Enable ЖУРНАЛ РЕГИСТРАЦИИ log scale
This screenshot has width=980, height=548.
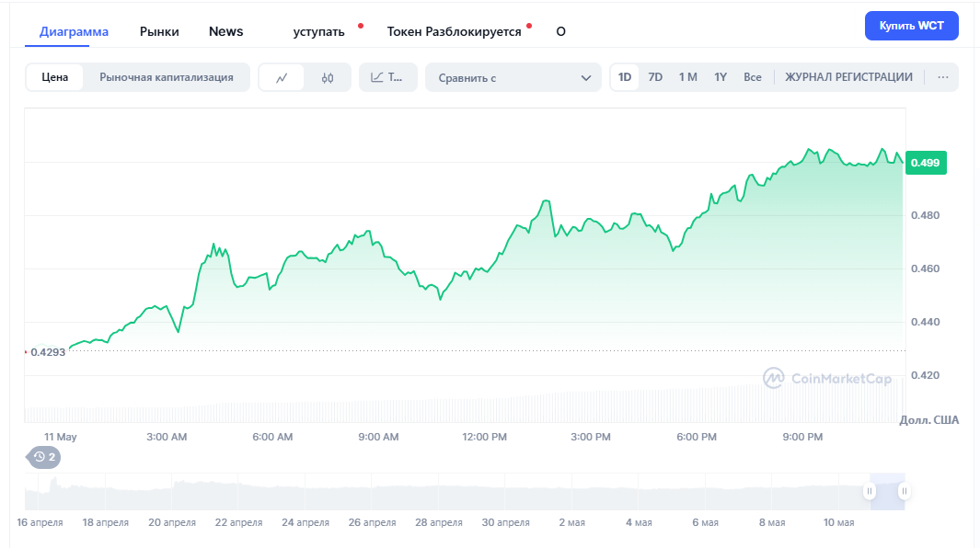pos(848,77)
